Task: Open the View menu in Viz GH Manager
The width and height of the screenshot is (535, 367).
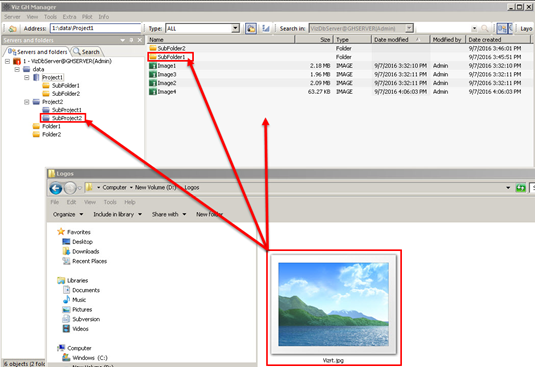Action: [x=32, y=17]
